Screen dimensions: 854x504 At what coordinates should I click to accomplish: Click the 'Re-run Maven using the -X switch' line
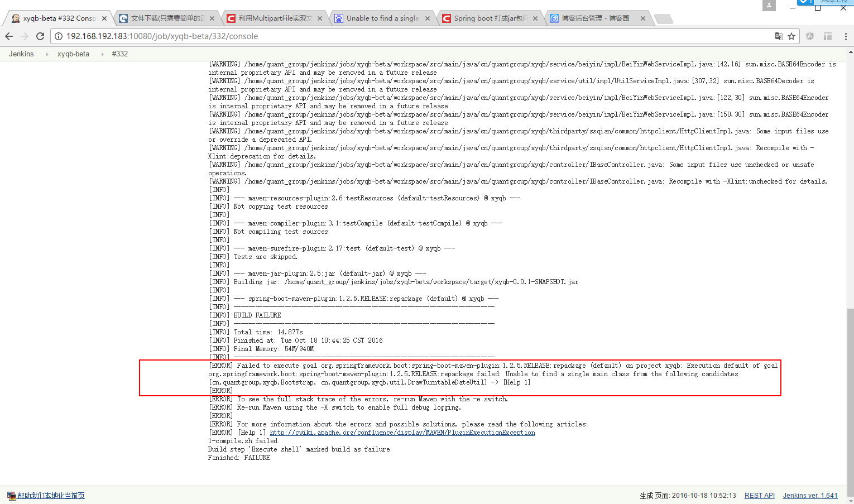[x=335, y=407]
